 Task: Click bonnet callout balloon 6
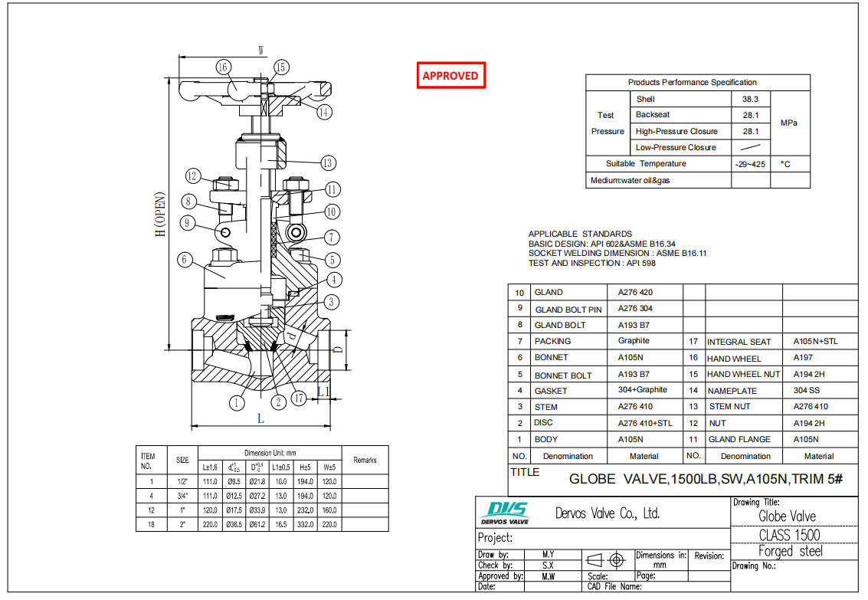click(184, 261)
